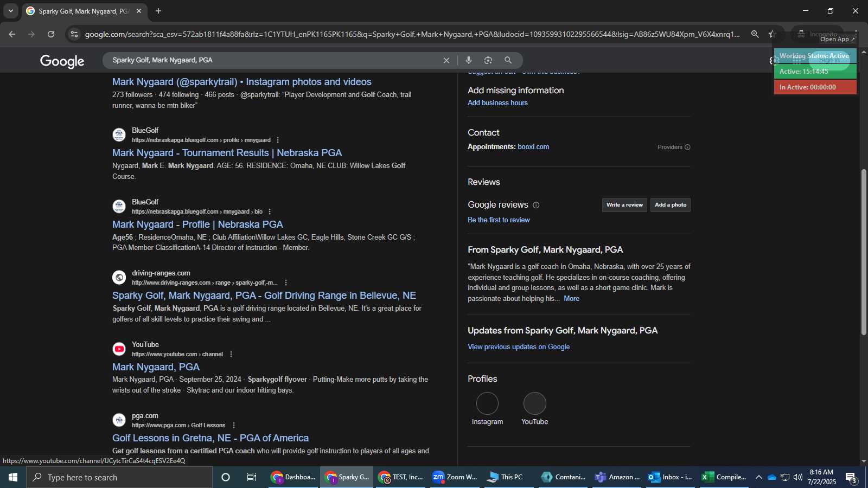Image resolution: width=868 pixels, height=488 pixels.
Task: Click Add a photo button
Action: point(671,205)
